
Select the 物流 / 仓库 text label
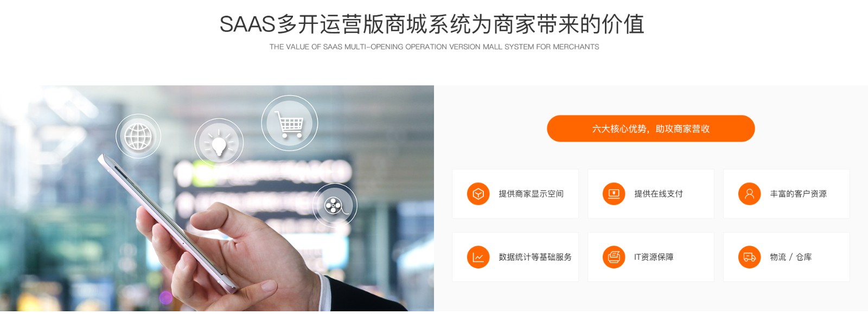pos(790,257)
